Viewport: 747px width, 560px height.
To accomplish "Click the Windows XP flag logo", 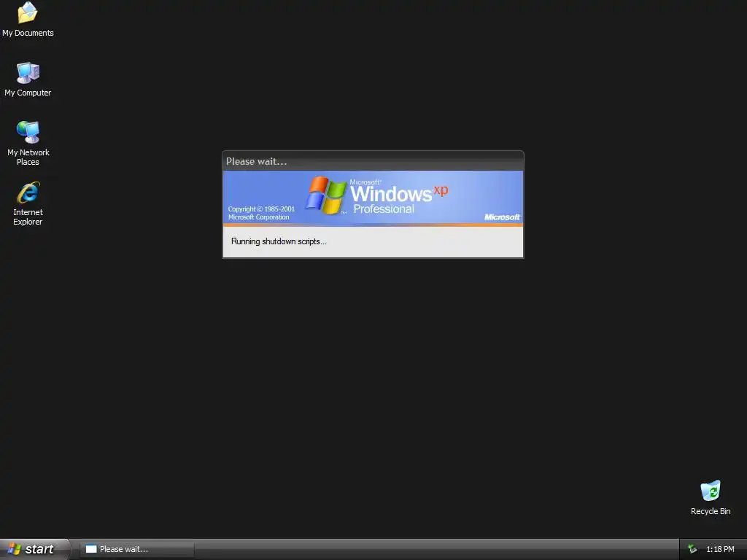I will click(325, 195).
